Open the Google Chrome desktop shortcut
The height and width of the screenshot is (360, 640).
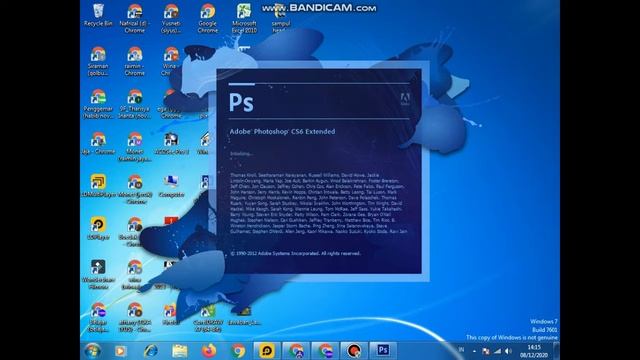click(207, 18)
